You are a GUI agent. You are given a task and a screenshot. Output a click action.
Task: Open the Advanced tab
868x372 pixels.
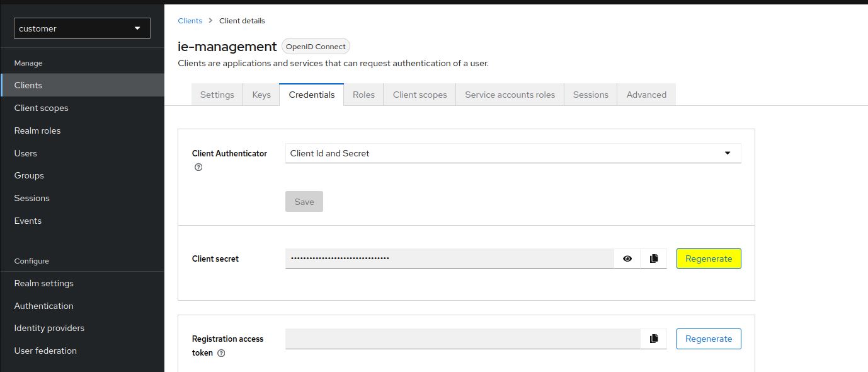(x=646, y=95)
